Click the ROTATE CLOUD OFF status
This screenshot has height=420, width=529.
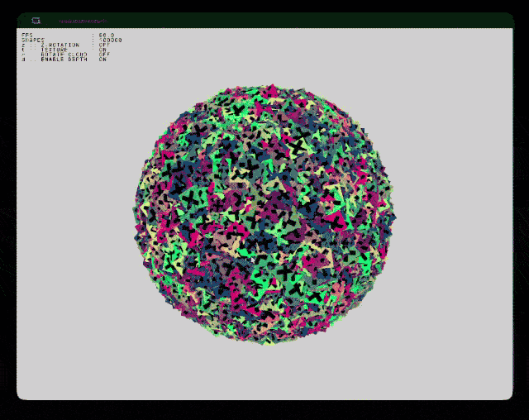tap(105, 55)
